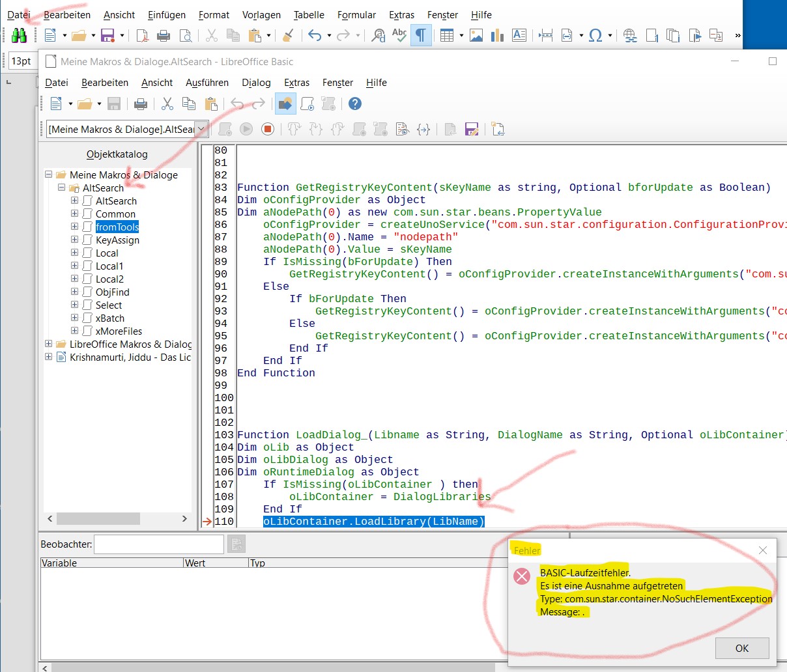Expand the Krishnamurti, Jiddu document node

(48, 357)
